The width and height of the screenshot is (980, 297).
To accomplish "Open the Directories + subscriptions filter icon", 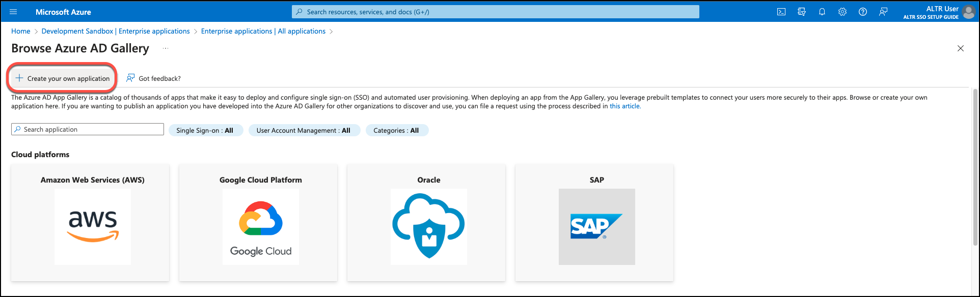I will [802, 12].
